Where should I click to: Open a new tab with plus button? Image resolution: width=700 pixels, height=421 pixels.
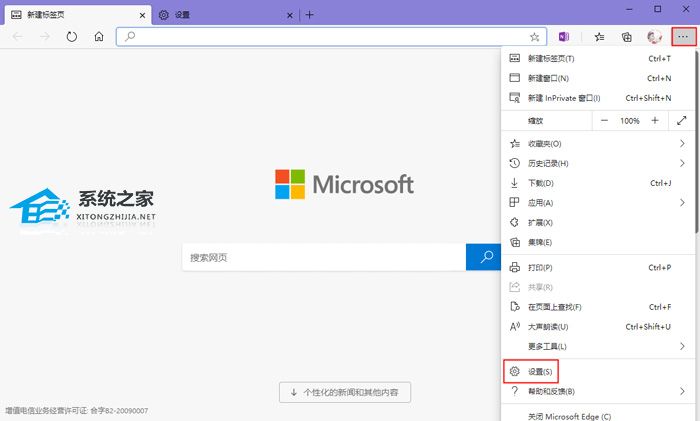click(x=310, y=14)
